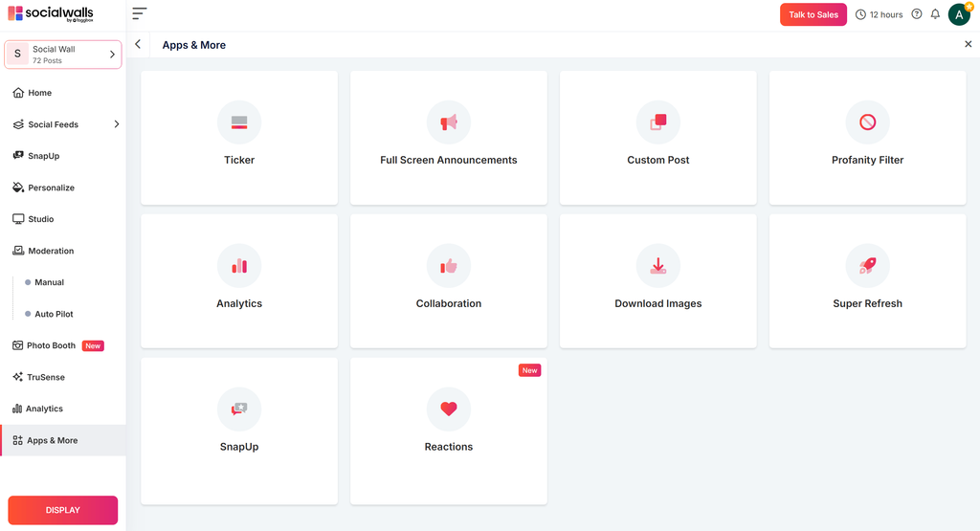Open Full Screen Announcements megaphone icon
This screenshot has height=531, width=980.
click(x=448, y=122)
